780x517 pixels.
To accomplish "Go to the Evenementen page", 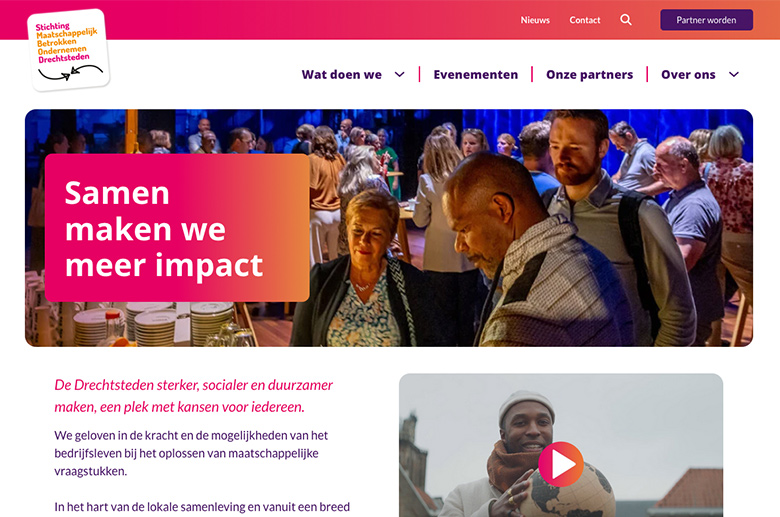I will pyautogui.click(x=476, y=75).
